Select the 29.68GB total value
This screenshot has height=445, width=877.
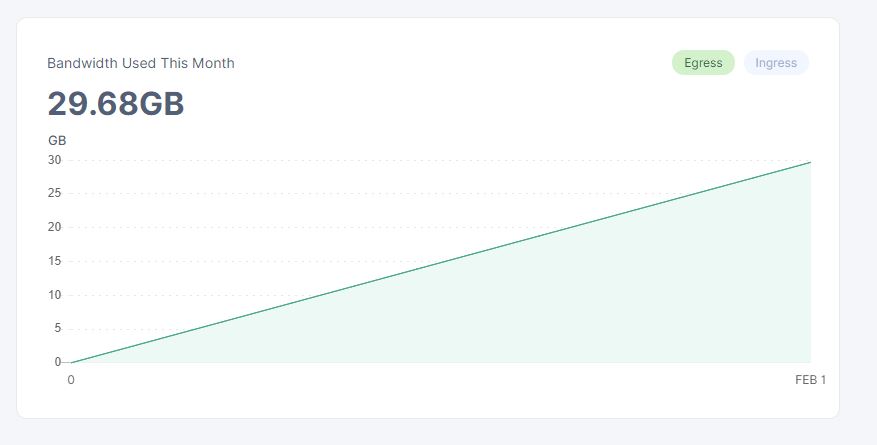click(116, 104)
